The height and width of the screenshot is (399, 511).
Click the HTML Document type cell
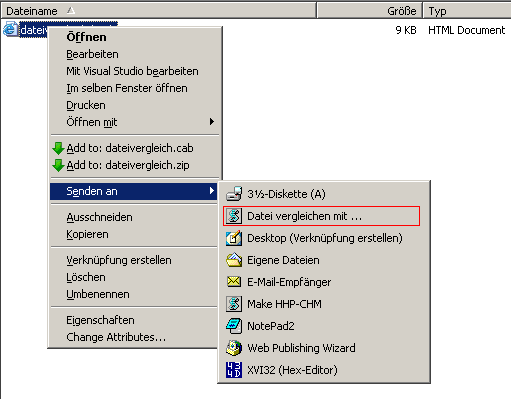(x=466, y=30)
